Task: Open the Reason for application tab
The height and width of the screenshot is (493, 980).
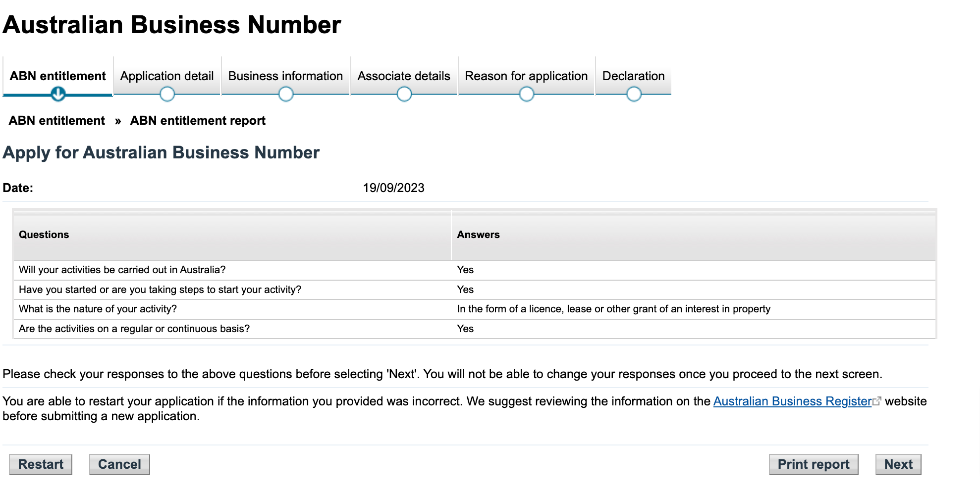Action: [526, 76]
